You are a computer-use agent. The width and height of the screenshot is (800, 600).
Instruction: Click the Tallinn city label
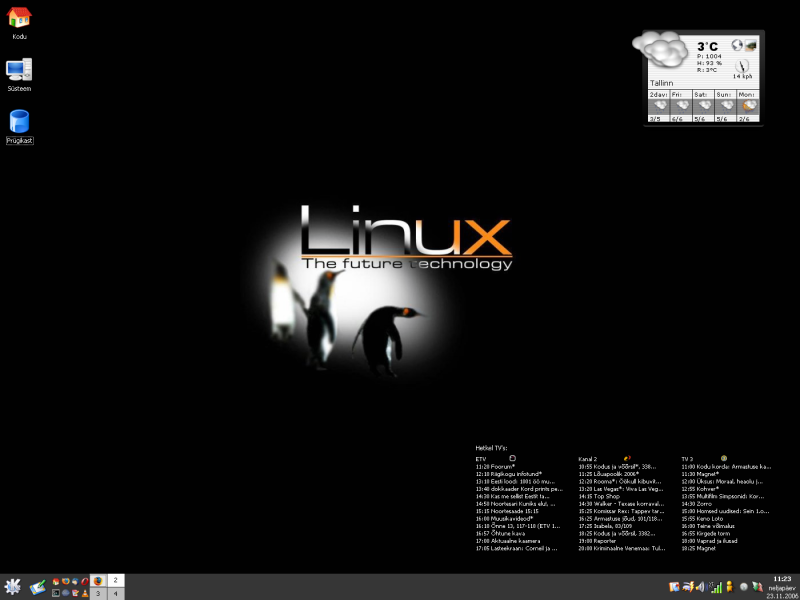click(662, 83)
